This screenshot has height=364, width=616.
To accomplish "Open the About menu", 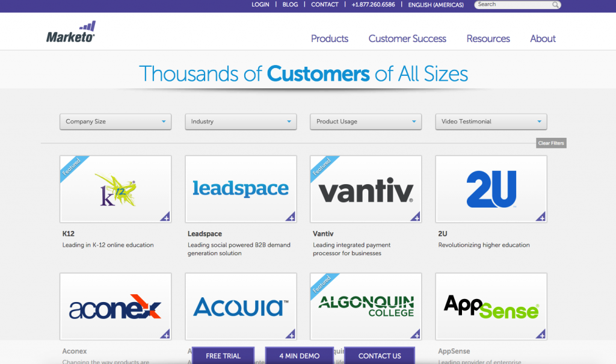I will pyautogui.click(x=543, y=39).
